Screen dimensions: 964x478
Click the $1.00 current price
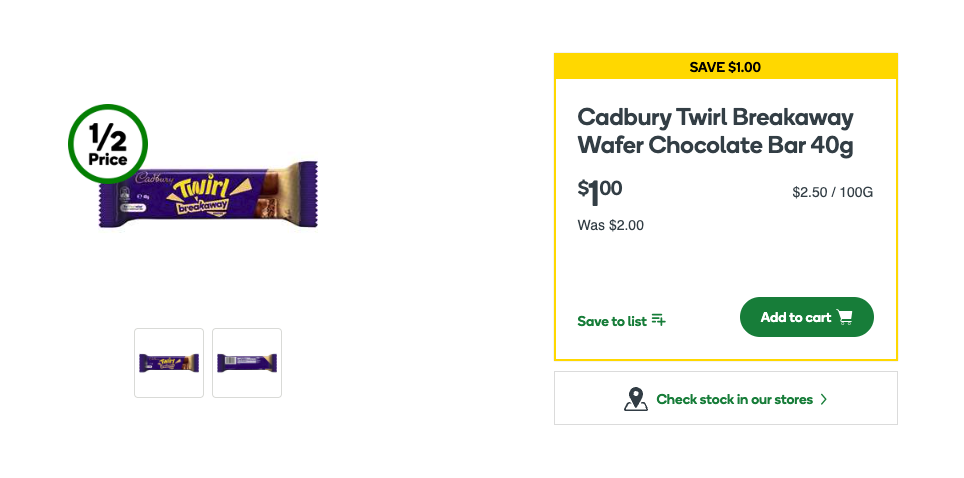pos(600,190)
